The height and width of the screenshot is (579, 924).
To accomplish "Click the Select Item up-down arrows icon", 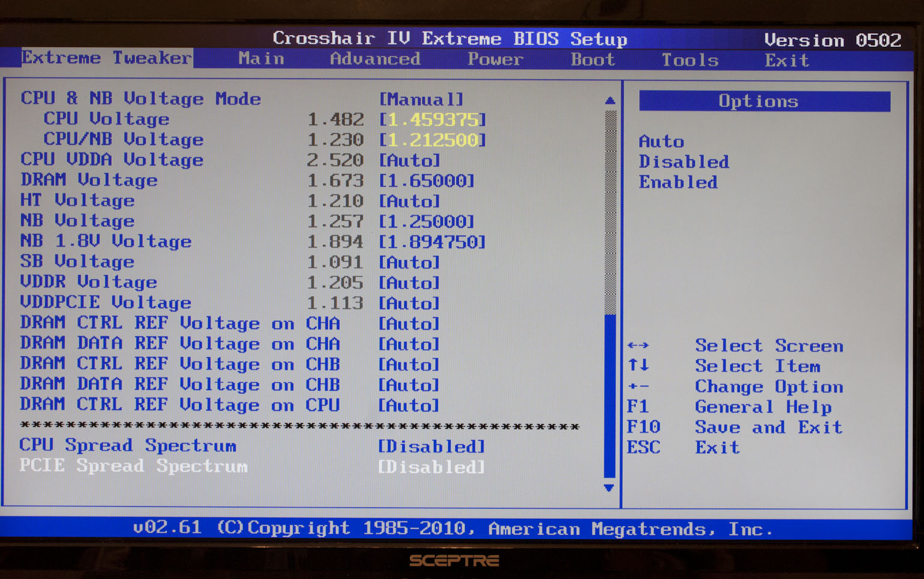I will point(638,365).
